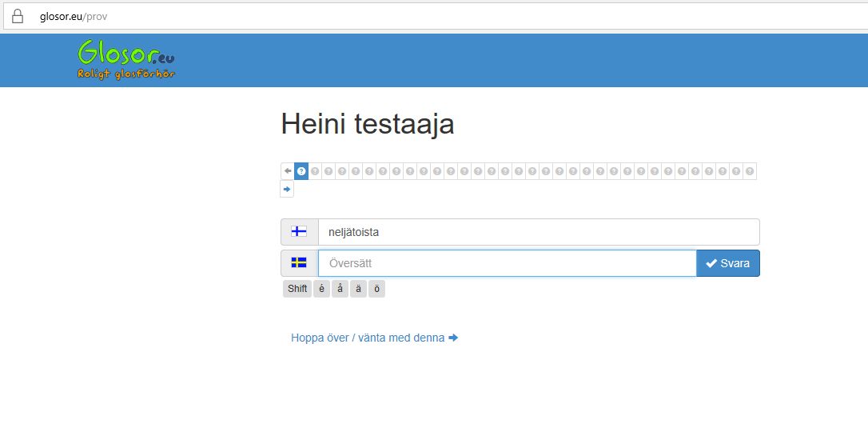Viewport: 868px width, 436px height.
Task: Insert the ä character
Action: [359, 289]
